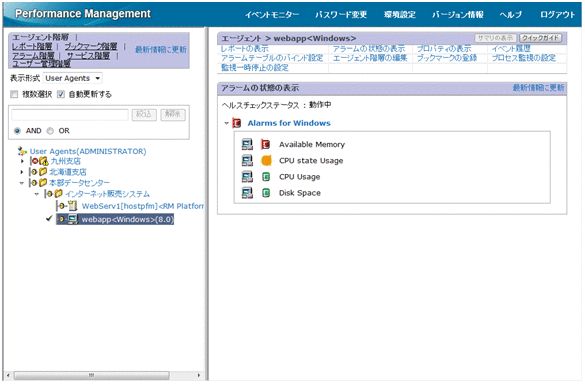This screenshot has width=585, height=384.
Task: Click the folder icon of 北海道支店
Action: pyautogui.click(x=43, y=172)
